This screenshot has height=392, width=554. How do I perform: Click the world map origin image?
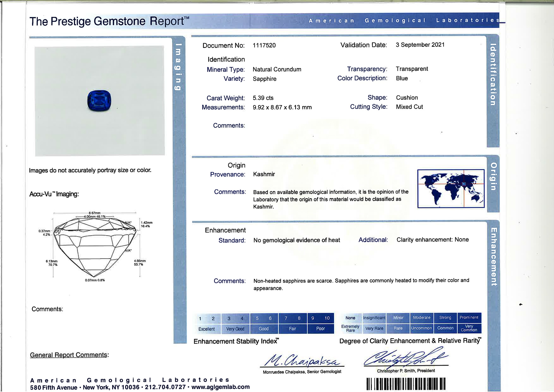click(x=451, y=188)
